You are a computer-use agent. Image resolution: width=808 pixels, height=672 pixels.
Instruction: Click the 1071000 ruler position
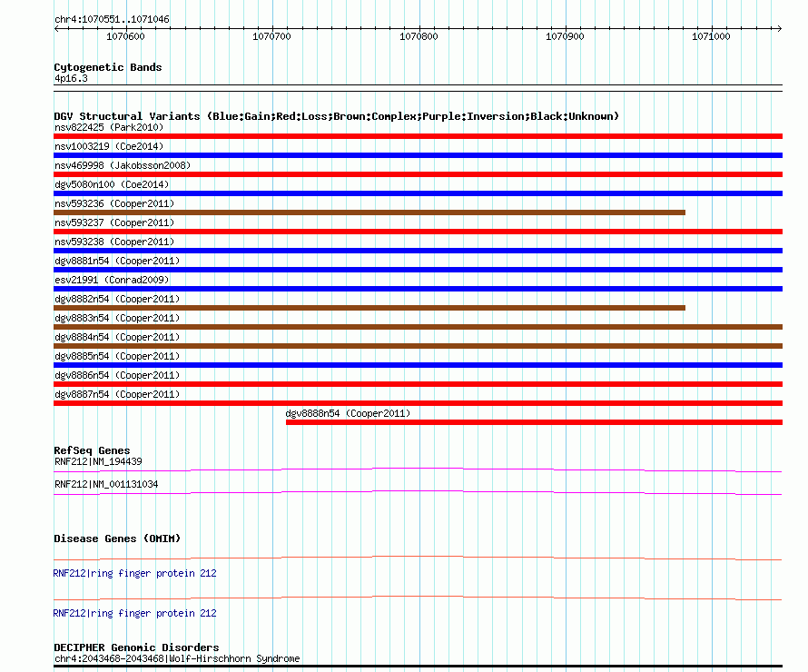click(711, 36)
